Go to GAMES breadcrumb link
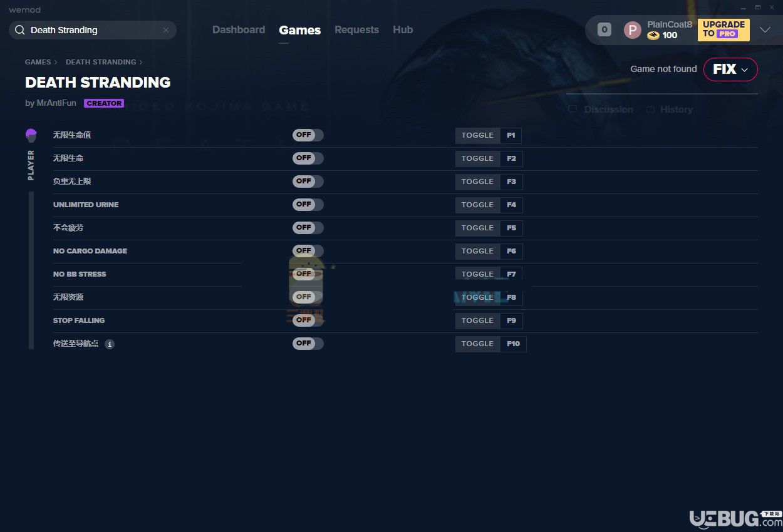This screenshot has width=783, height=532. pos(38,62)
